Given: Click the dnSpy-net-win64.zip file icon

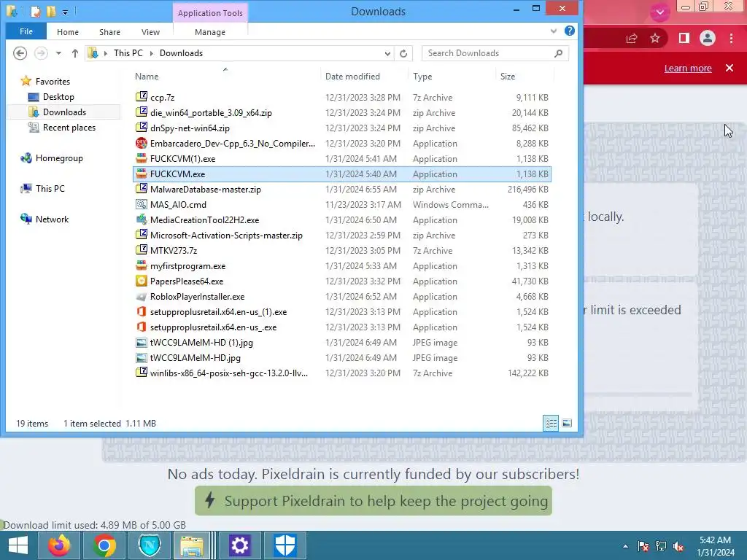Looking at the screenshot, I should [141, 128].
